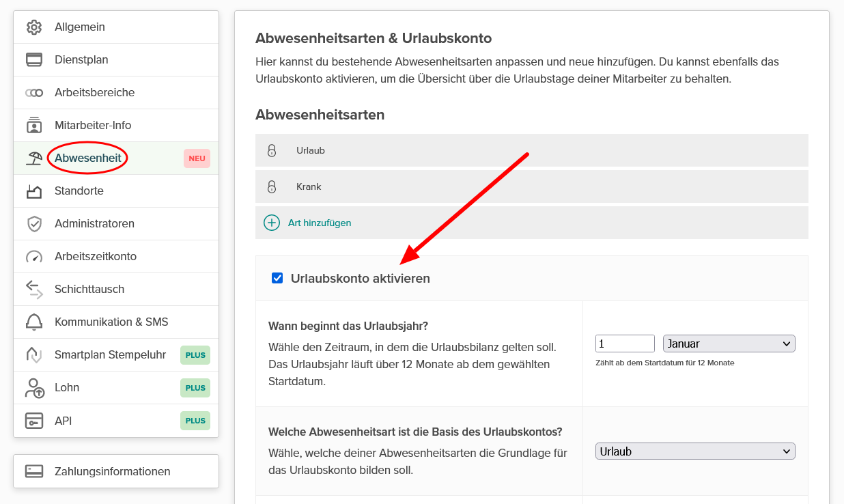Click the Administratoren shield icon
The width and height of the screenshot is (844, 504).
pyautogui.click(x=34, y=224)
